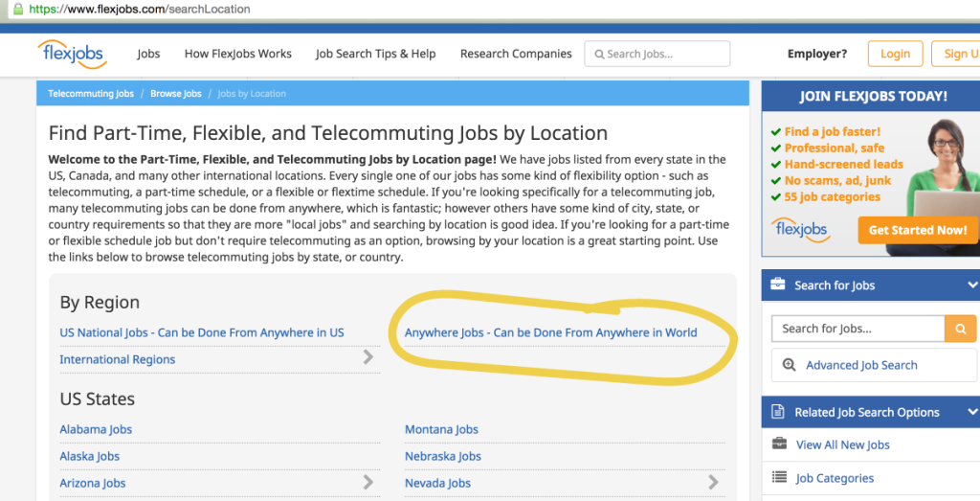Open the Jobs menu
Screen dimensions: 980x501
148,54
